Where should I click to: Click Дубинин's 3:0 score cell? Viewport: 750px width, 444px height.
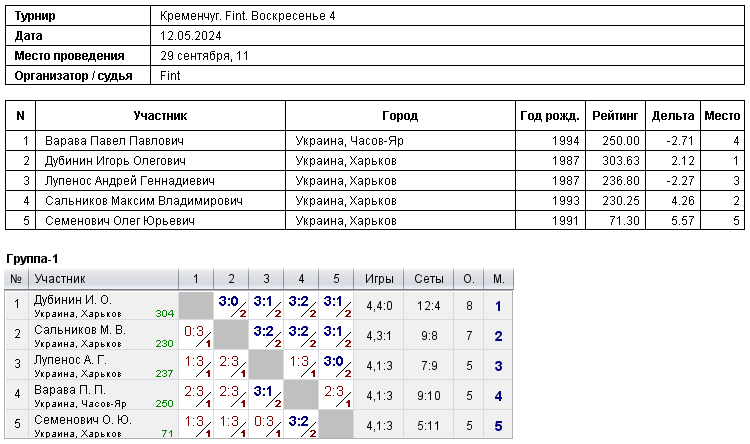click(x=231, y=306)
